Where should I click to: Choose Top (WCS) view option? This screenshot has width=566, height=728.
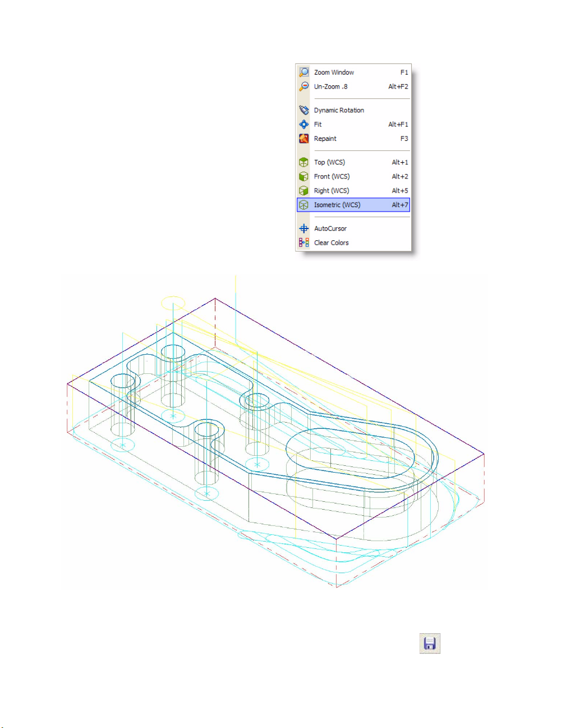329,162
